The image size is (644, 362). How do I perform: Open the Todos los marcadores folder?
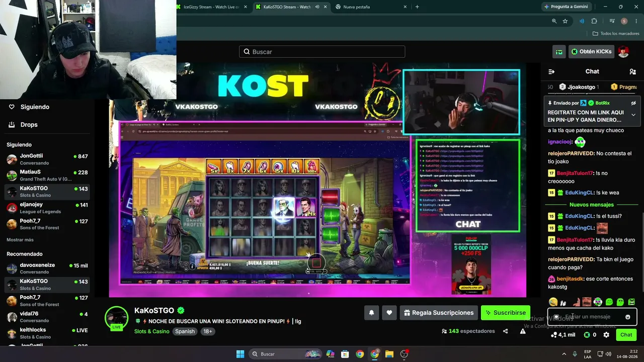[x=616, y=34]
